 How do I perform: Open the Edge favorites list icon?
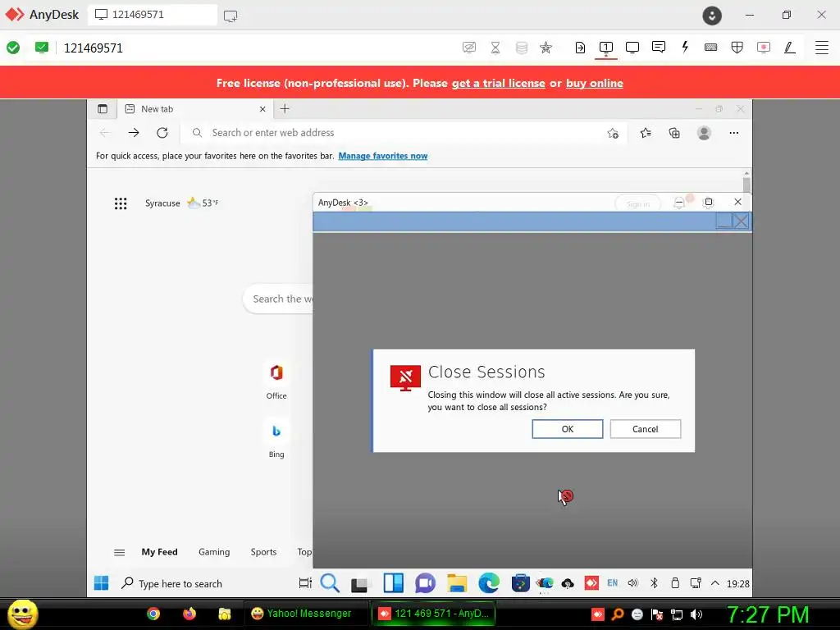646,132
